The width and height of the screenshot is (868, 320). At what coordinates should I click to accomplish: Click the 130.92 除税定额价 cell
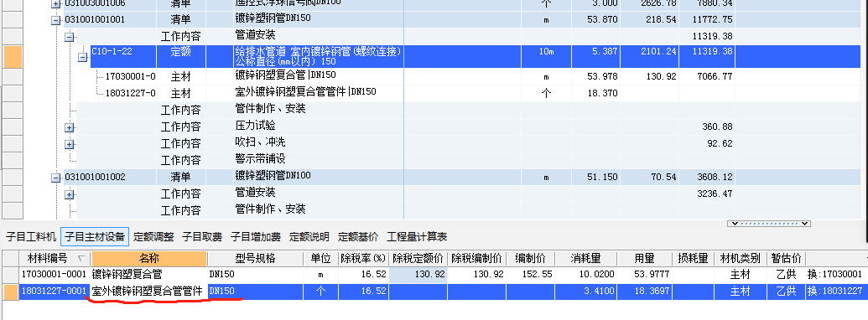point(418,274)
